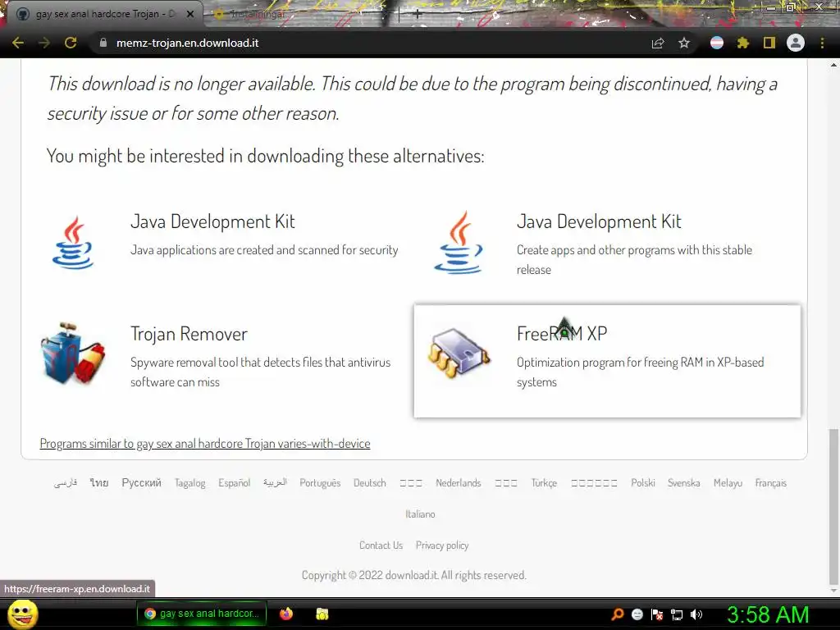
Task: Click the FreeRAM XP chip icon
Action: click(459, 353)
